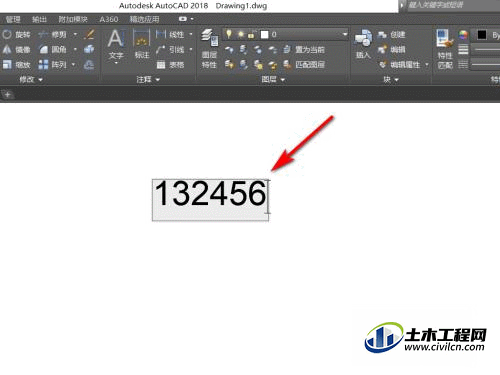Select the Trim (修剪) tool
This screenshot has width=500, height=375.
tap(53, 34)
